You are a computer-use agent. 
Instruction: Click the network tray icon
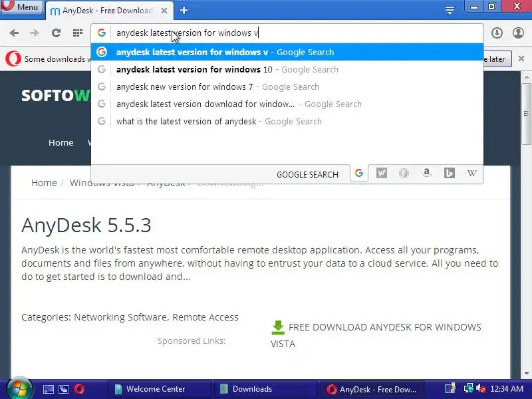(x=469, y=388)
